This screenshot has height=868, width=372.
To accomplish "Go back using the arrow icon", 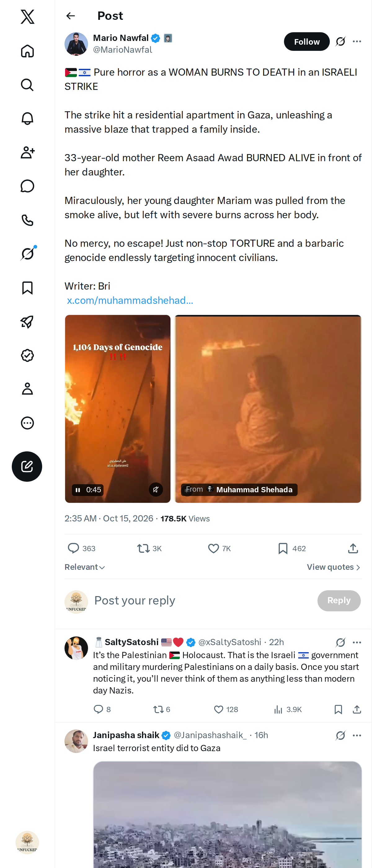I will [70, 16].
